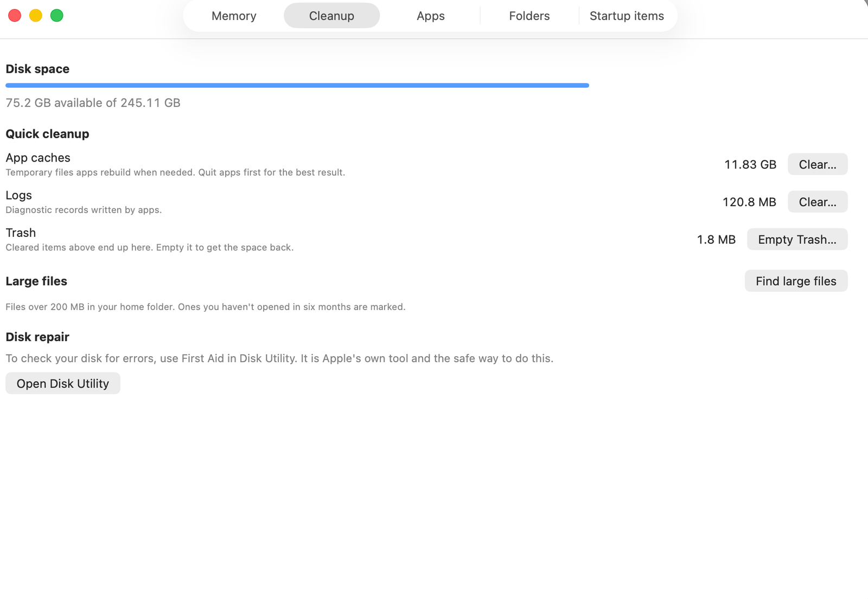The width and height of the screenshot is (868, 599).
Task: Click the 'Diagnostic records written by apps' text
Action: point(84,210)
